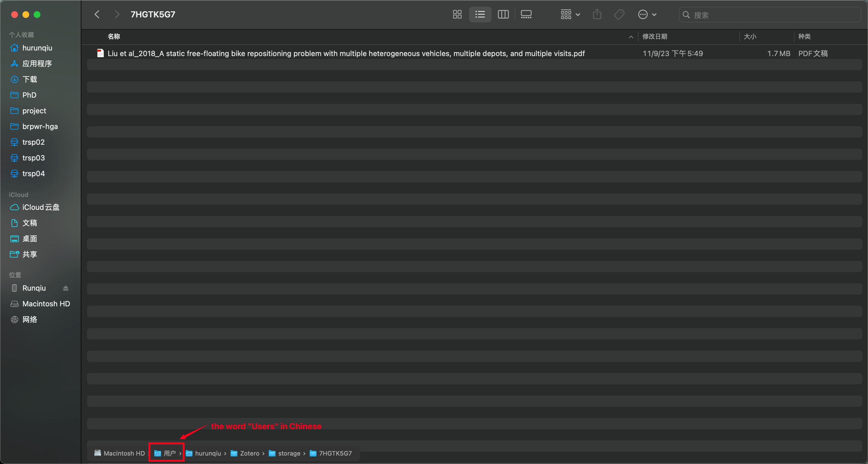Open the group-by options dropdown

point(570,15)
